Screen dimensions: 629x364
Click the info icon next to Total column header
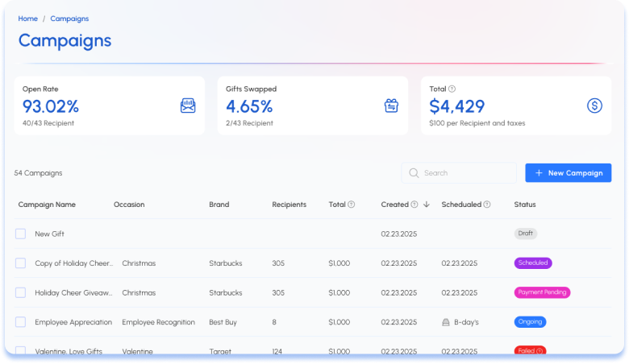click(x=352, y=205)
